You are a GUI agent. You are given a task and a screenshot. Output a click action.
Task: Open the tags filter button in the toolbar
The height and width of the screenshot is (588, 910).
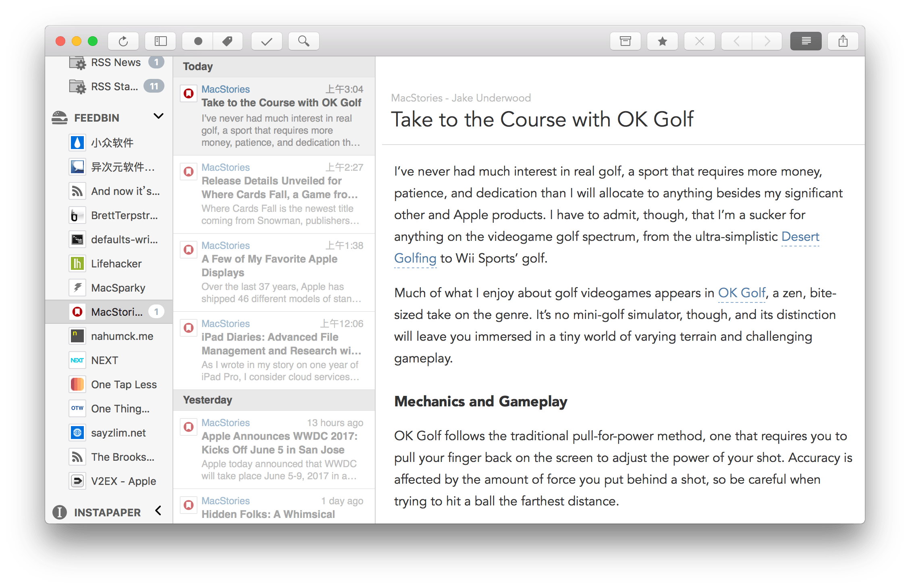tap(228, 41)
